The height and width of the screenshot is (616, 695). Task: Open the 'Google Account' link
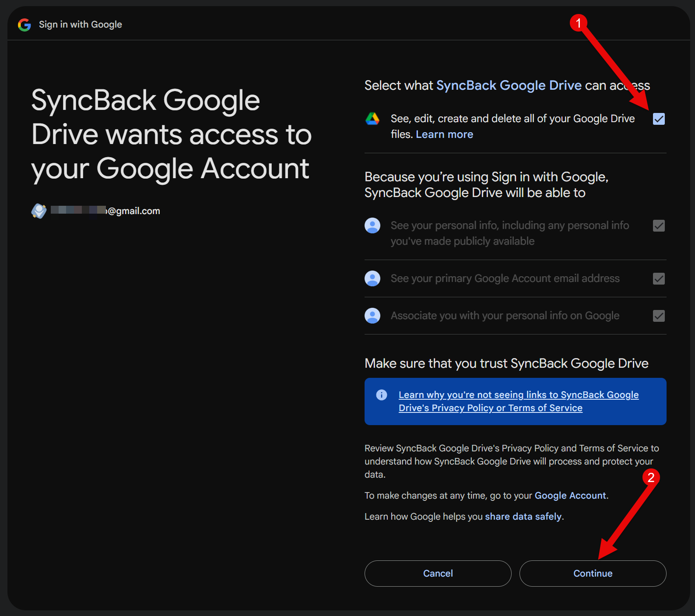click(x=570, y=496)
